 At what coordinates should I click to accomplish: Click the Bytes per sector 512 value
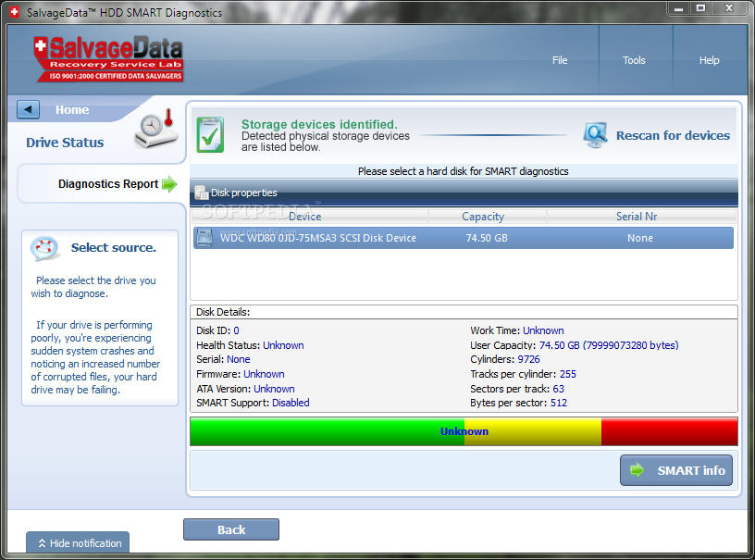(559, 403)
